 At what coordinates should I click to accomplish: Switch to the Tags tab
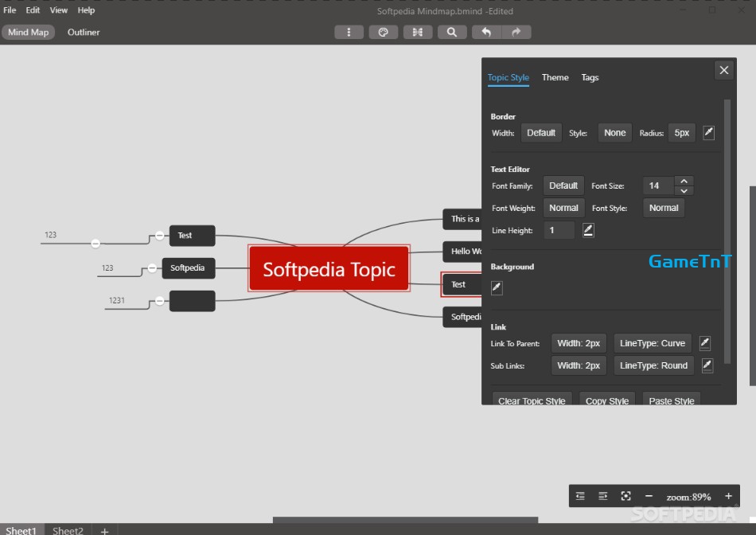590,78
